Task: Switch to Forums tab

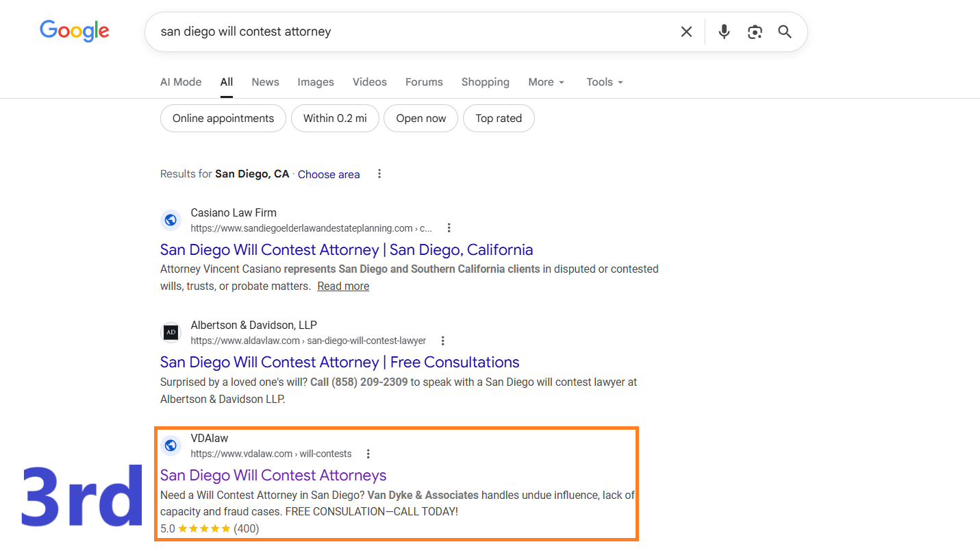Action: point(424,82)
